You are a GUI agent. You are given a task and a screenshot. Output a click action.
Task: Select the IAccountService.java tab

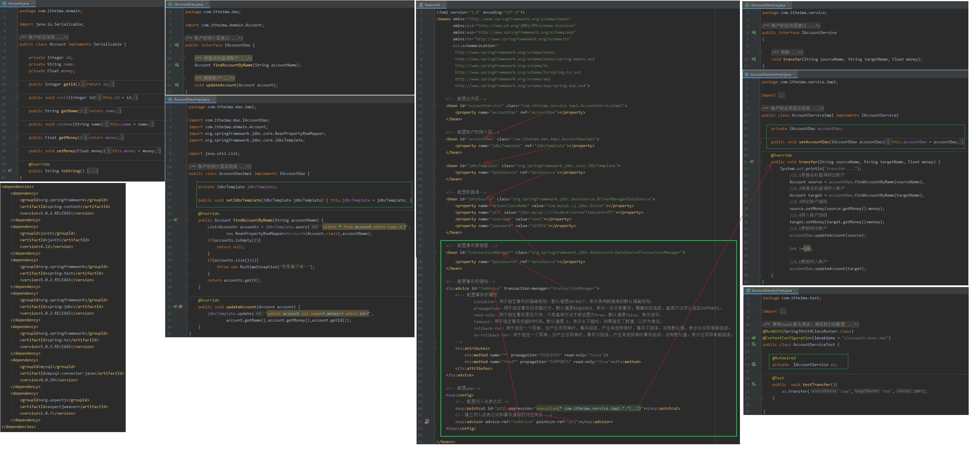click(768, 5)
